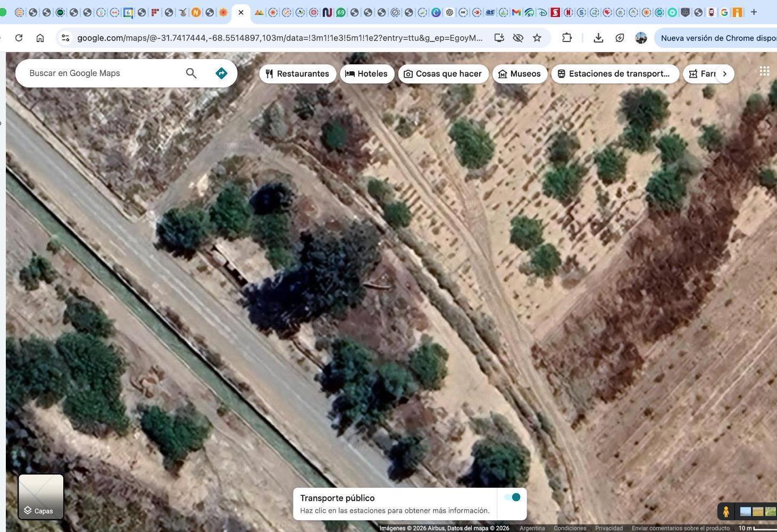Select the Museos chip

pyautogui.click(x=520, y=74)
